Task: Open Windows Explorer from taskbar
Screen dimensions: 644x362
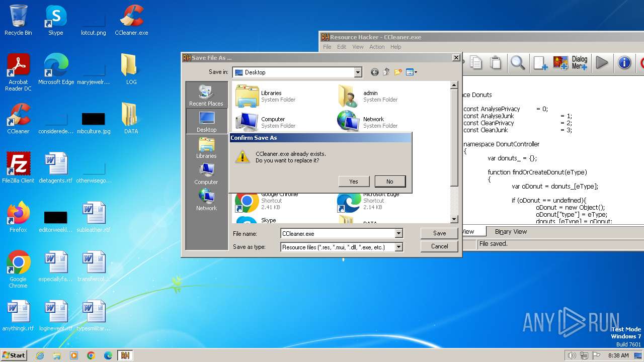Action: click(x=57, y=355)
